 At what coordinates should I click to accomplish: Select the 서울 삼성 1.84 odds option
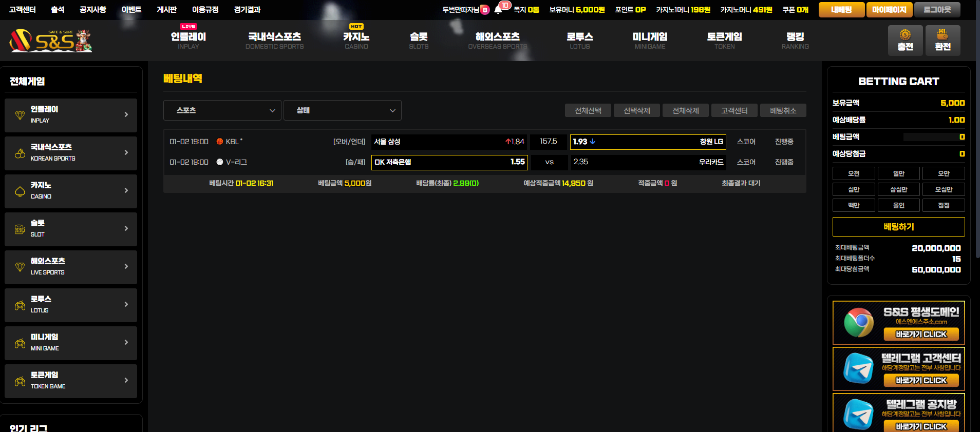click(x=449, y=142)
